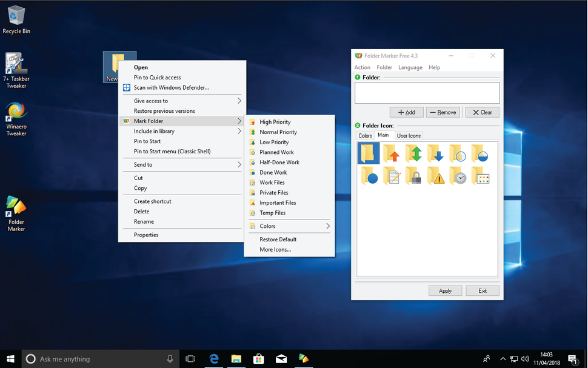Switch to the User Icons tab
This screenshot has height=368, width=588.
click(x=409, y=135)
